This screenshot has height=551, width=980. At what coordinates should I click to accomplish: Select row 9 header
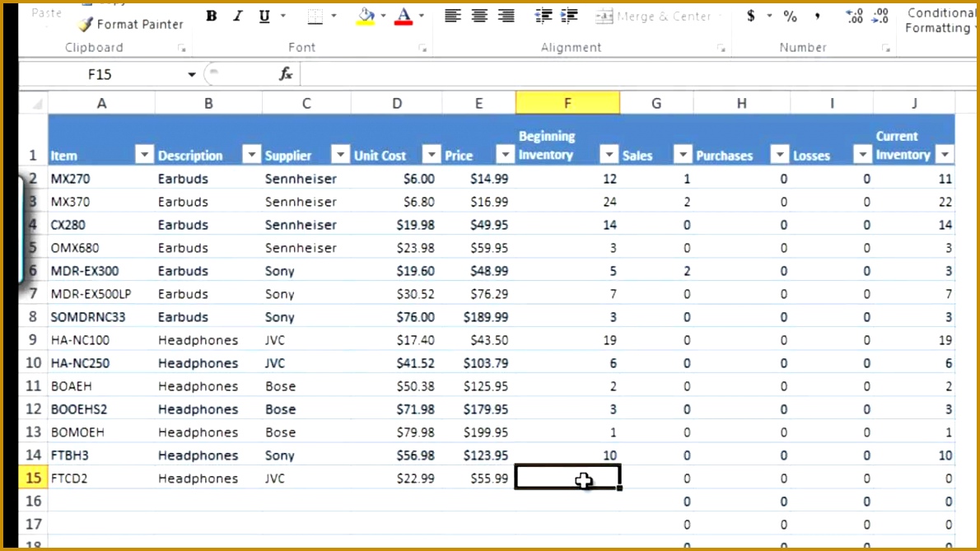[33, 340]
